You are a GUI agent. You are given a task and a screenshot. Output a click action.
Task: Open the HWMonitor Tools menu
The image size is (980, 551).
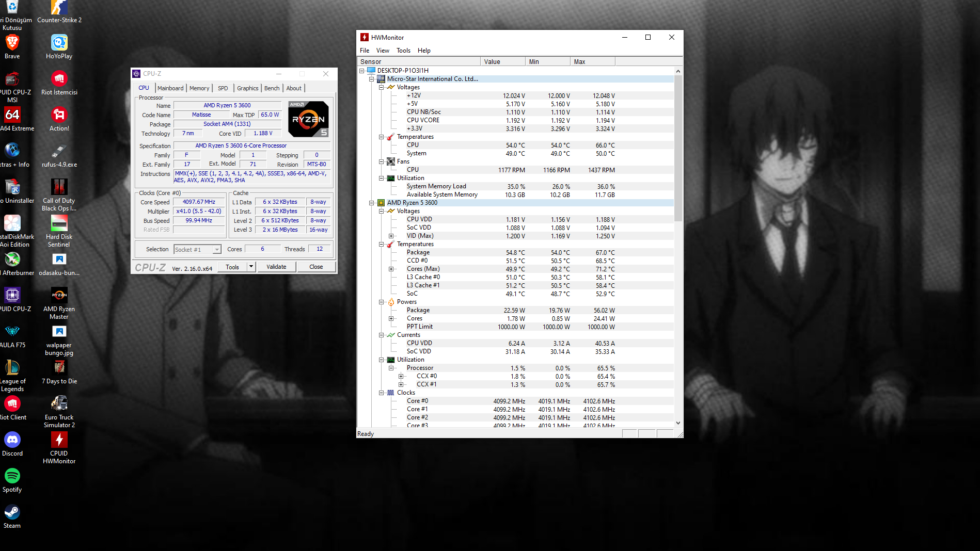[x=403, y=51]
